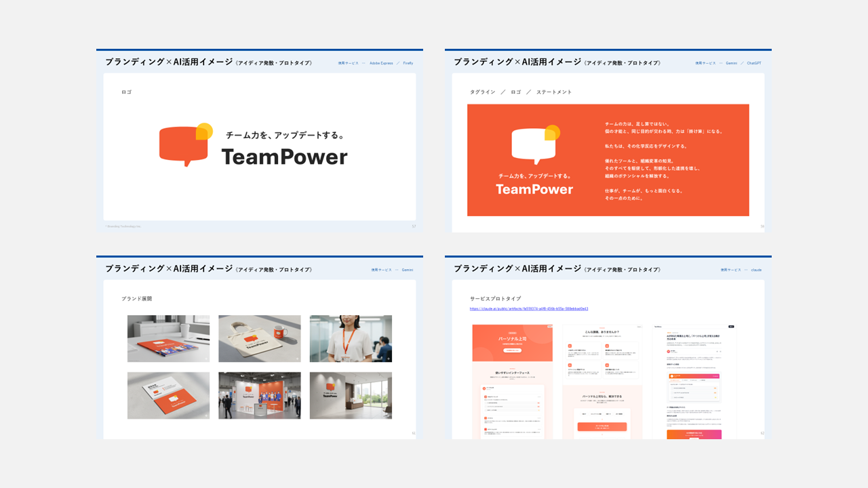Select the exhibition booth mockup image
Viewport: 868px width, 488px height.
point(259,395)
